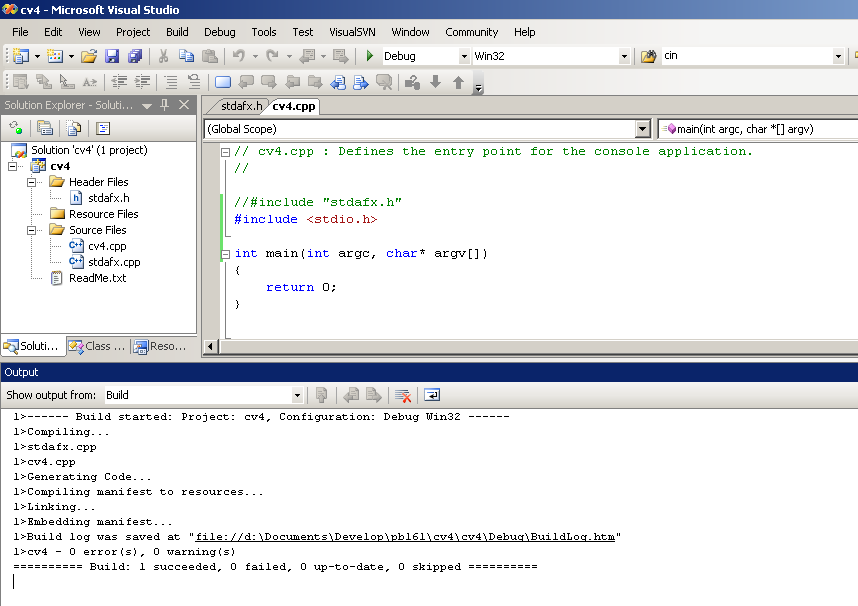Click the Save All icon
This screenshot has width=858, height=606.
135,56
